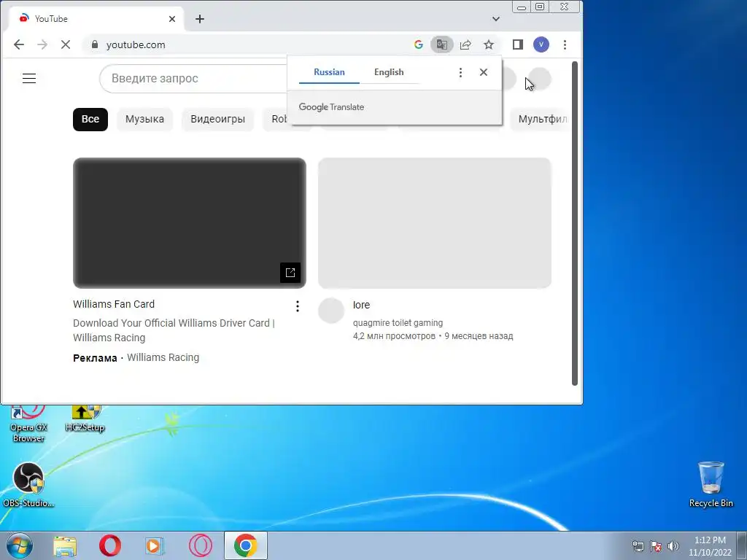Open the Williams ad video thumbnail
The image size is (747, 560).
coord(190,223)
